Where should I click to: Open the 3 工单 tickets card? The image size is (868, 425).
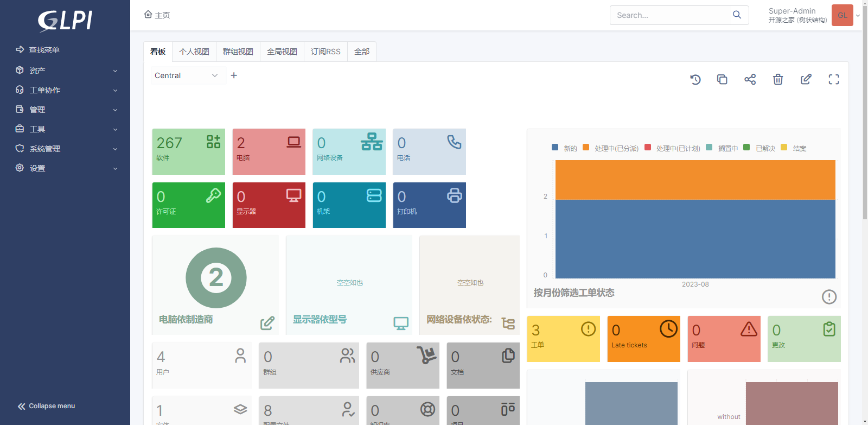click(564, 339)
